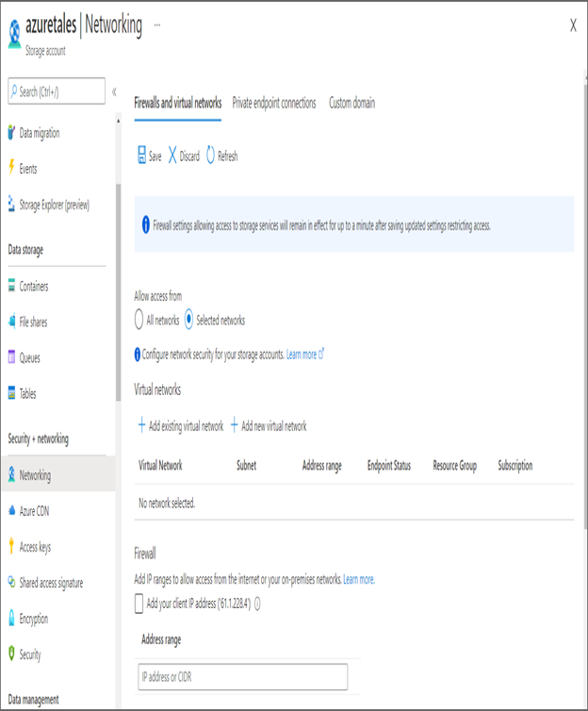Click Add new virtual network
The width and height of the screenshot is (588, 711).
[x=269, y=426]
